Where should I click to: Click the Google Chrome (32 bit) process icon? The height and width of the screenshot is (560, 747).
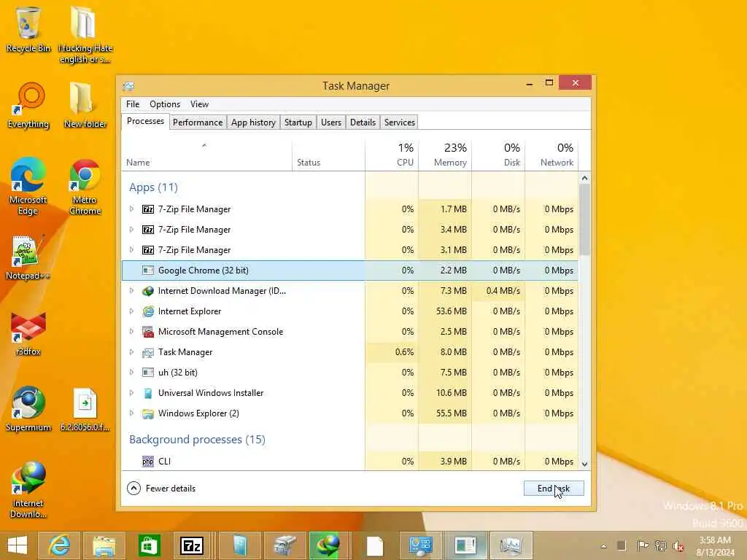(x=148, y=271)
